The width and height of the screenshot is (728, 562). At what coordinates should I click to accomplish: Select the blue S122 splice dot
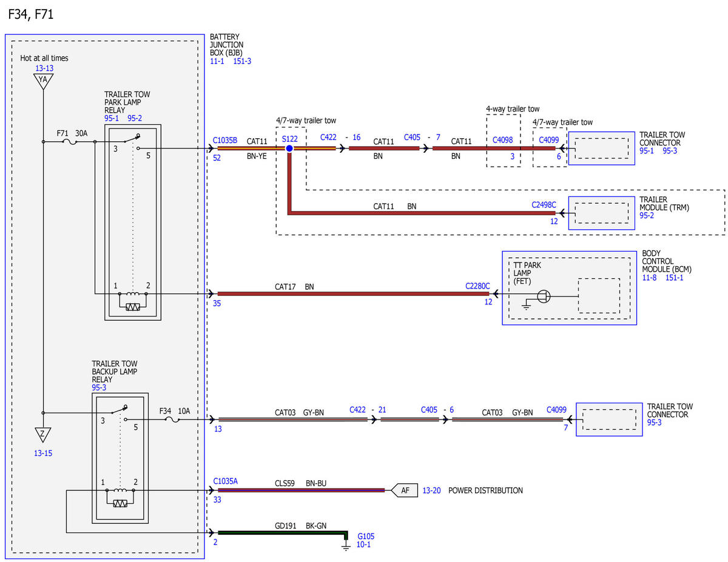[289, 149]
